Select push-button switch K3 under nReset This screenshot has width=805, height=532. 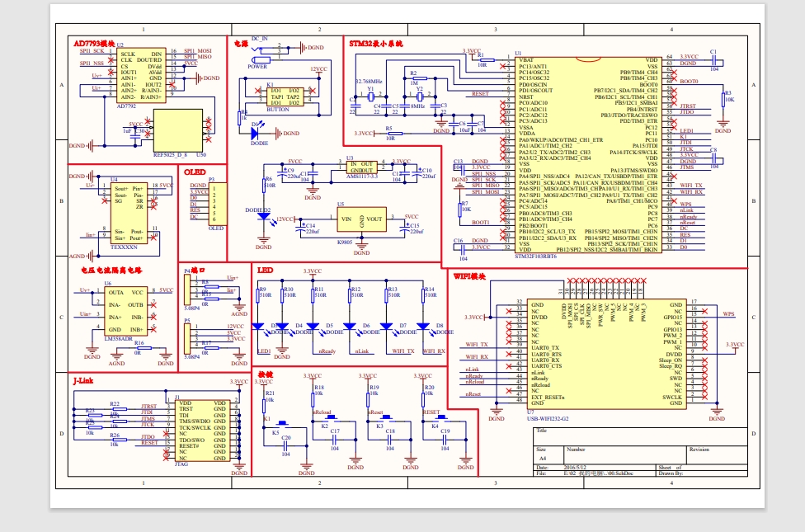[x=386, y=420]
